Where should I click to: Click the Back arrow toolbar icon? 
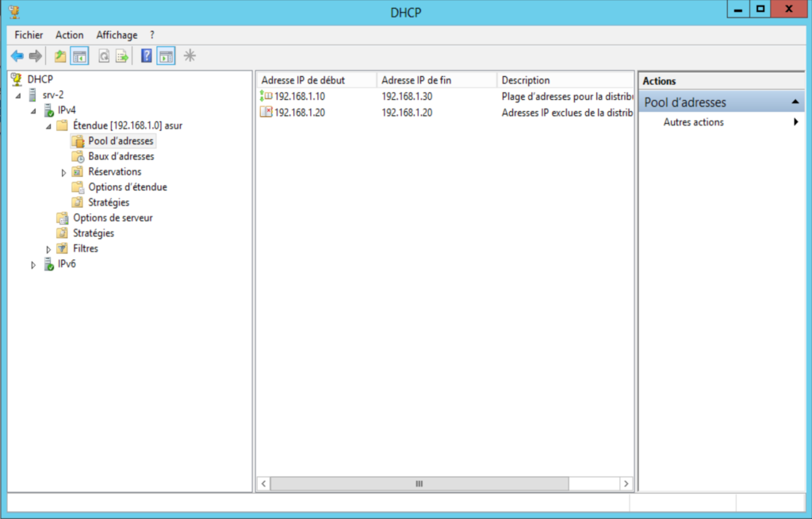[x=17, y=56]
